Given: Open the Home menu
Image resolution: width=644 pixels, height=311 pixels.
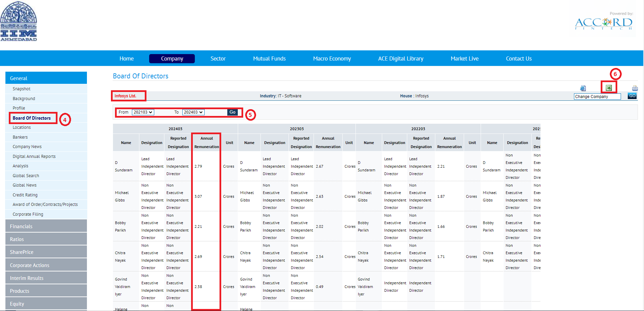Looking at the screenshot, I should [x=127, y=58].
